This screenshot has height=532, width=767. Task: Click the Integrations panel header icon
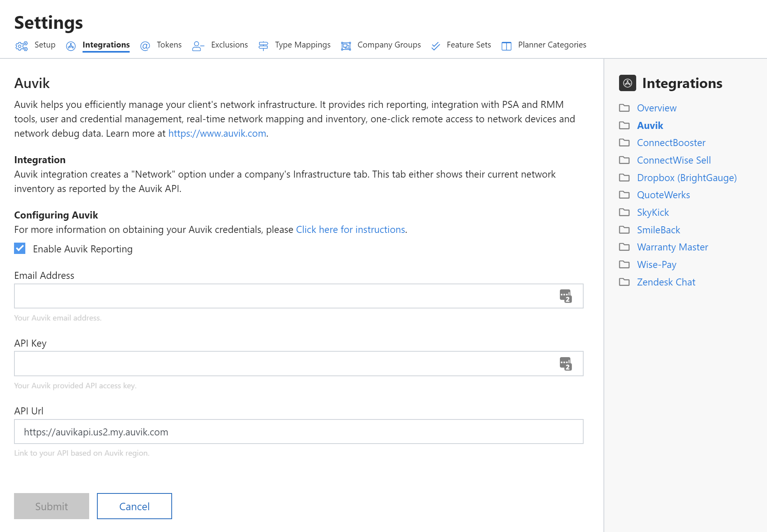coord(628,83)
